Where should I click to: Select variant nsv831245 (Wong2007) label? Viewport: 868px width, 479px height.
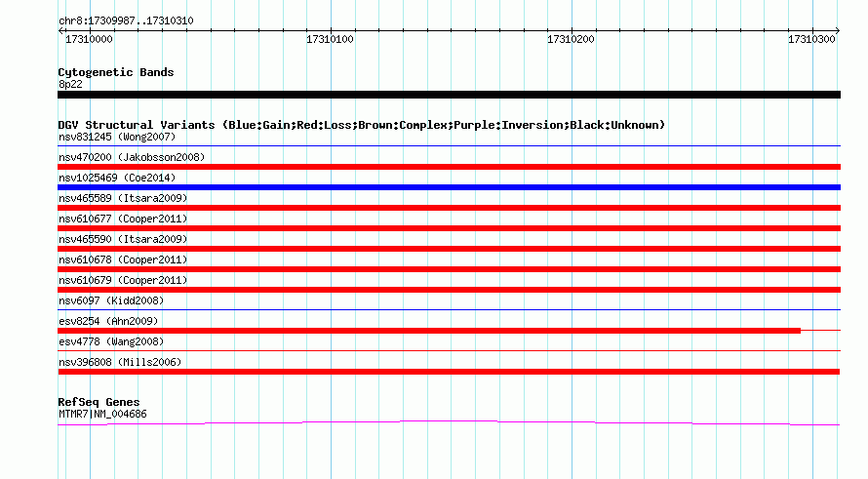pyautogui.click(x=117, y=137)
